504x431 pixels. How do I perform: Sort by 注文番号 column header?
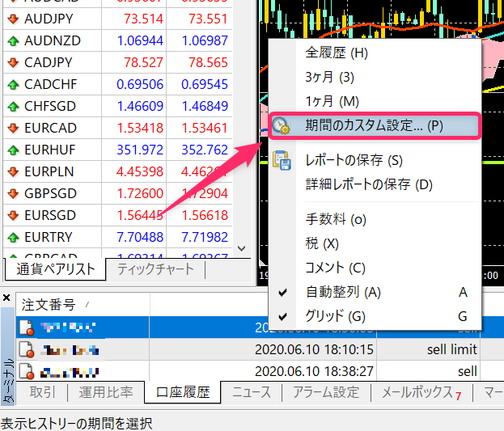click(x=83, y=304)
